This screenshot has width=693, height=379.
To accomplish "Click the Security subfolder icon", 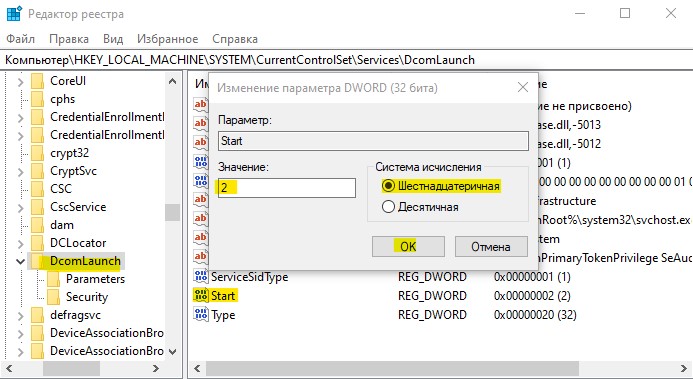I will click(x=53, y=297).
